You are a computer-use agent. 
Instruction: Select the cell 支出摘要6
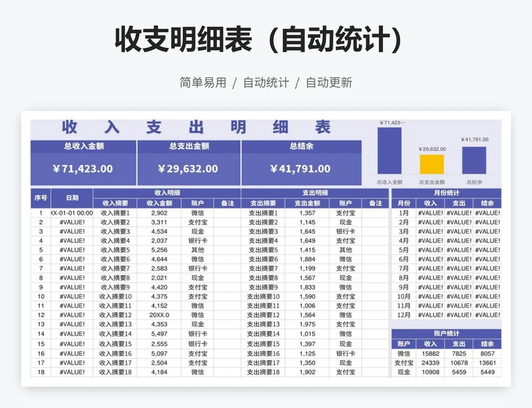(x=263, y=259)
